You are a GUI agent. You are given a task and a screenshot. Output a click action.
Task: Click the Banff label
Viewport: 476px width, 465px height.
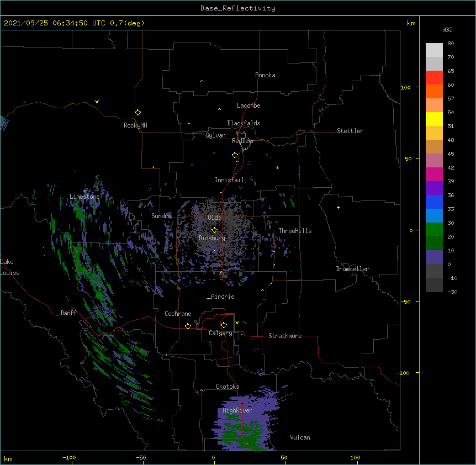tap(68, 313)
